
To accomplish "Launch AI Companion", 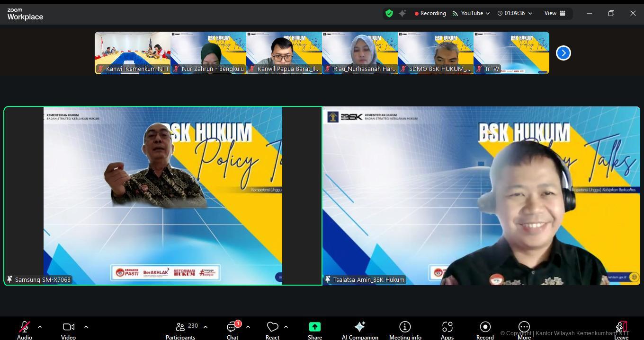I will (360, 330).
